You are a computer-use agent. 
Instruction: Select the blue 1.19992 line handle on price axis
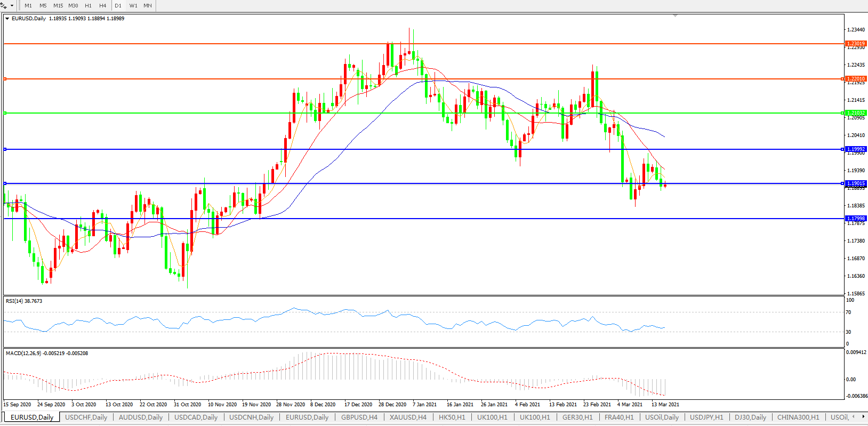click(843, 149)
